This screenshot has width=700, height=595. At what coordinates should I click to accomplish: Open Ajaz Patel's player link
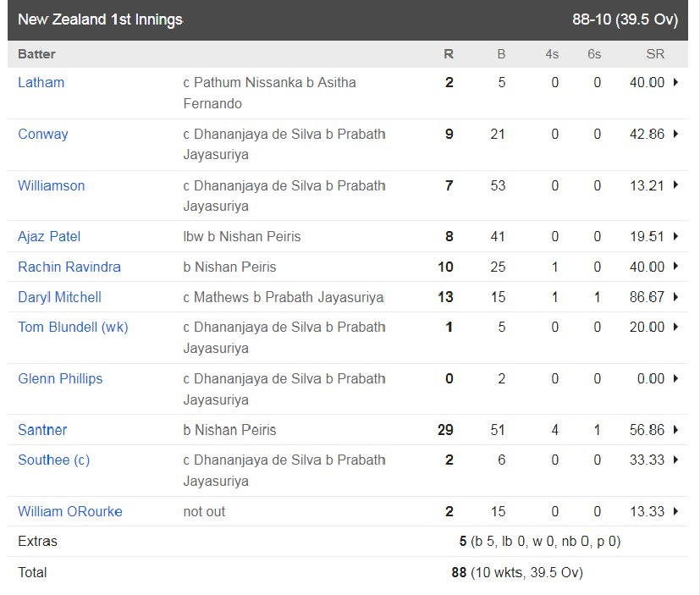pos(49,237)
